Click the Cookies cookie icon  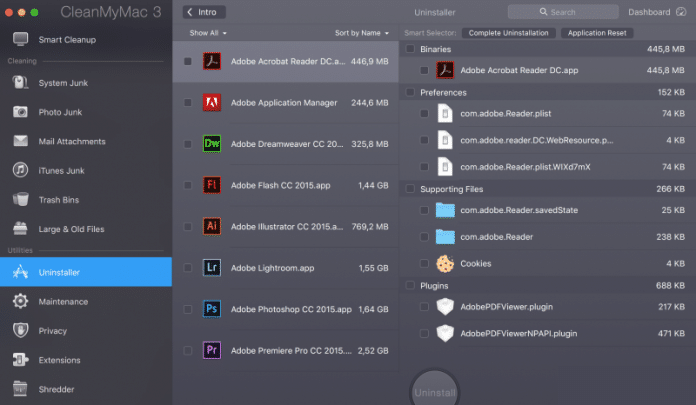pos(445,263)
